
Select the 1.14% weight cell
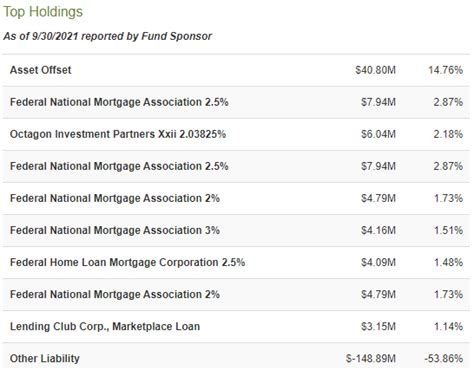click(448, 326)
